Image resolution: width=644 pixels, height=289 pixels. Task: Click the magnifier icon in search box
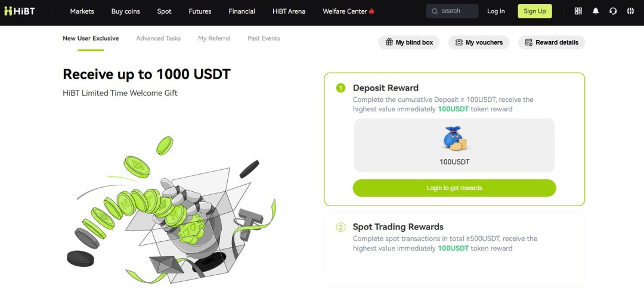(x=435, y=11)
